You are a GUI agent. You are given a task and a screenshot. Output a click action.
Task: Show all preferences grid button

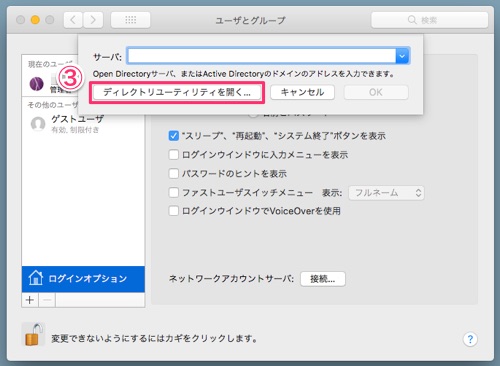130,20
